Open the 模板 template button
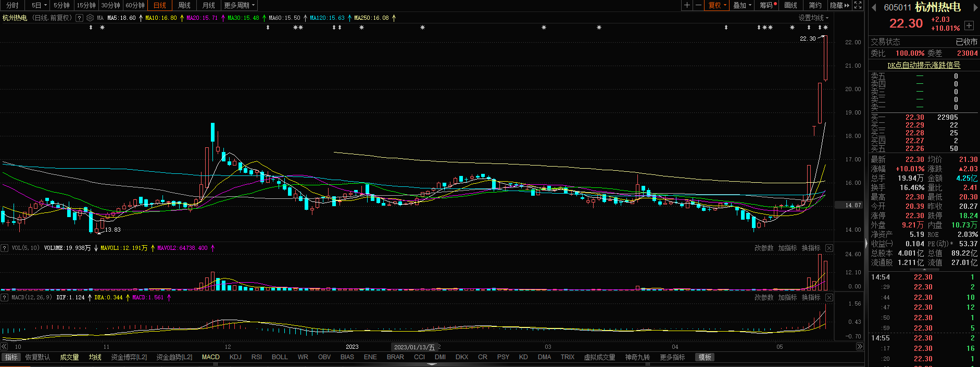The height and width of the screenshot is (367, 980). click(x=705, y=357)
